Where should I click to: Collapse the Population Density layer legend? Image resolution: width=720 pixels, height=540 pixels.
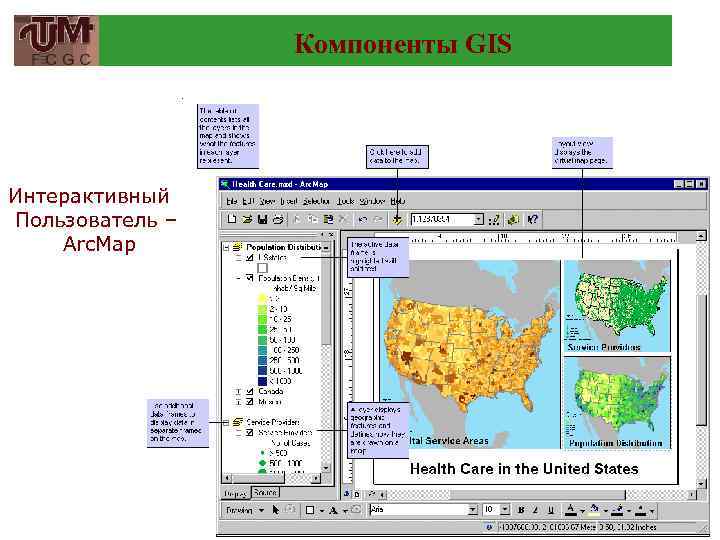click(238, 278)
